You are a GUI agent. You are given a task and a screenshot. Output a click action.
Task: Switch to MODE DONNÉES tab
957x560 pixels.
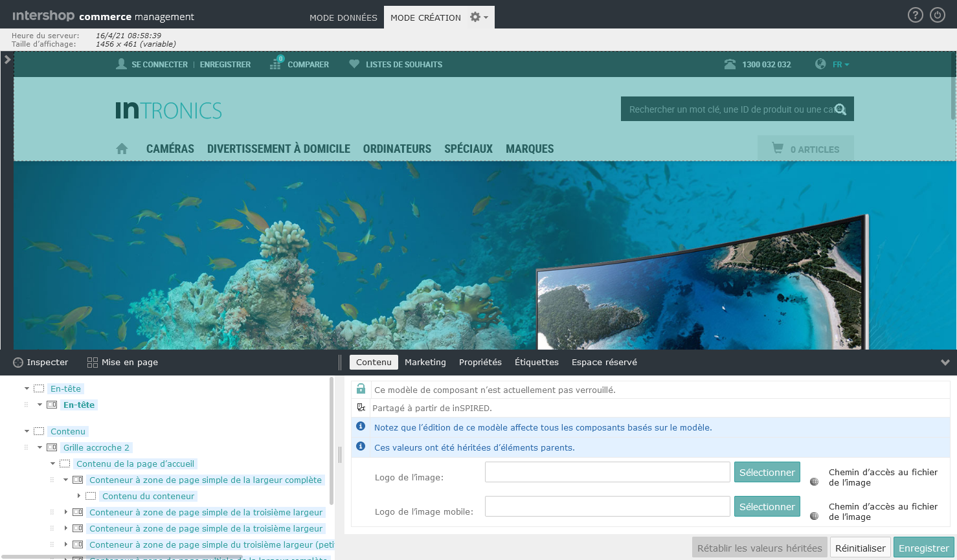coord(343,17)
